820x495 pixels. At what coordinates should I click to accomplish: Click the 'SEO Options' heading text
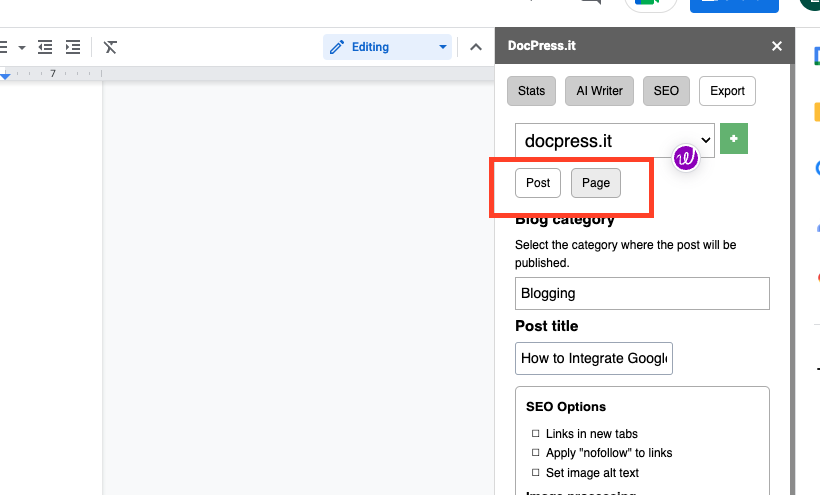click(x=565, y=407)
